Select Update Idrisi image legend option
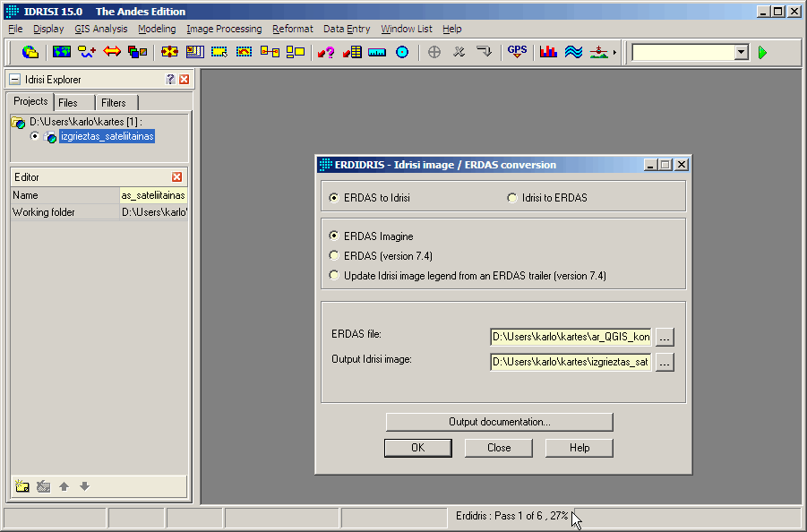The height and width of the screenshot is (532, 807). (x=334, y=275)
